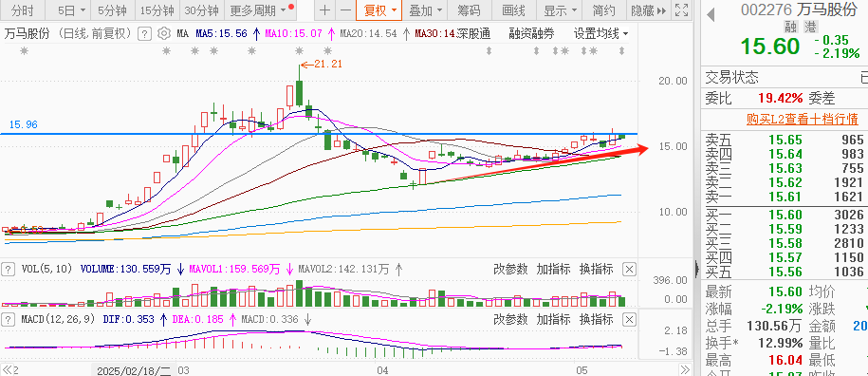
Task: Click the help icon beside 万马股份 title
Action: coord(144,34)
